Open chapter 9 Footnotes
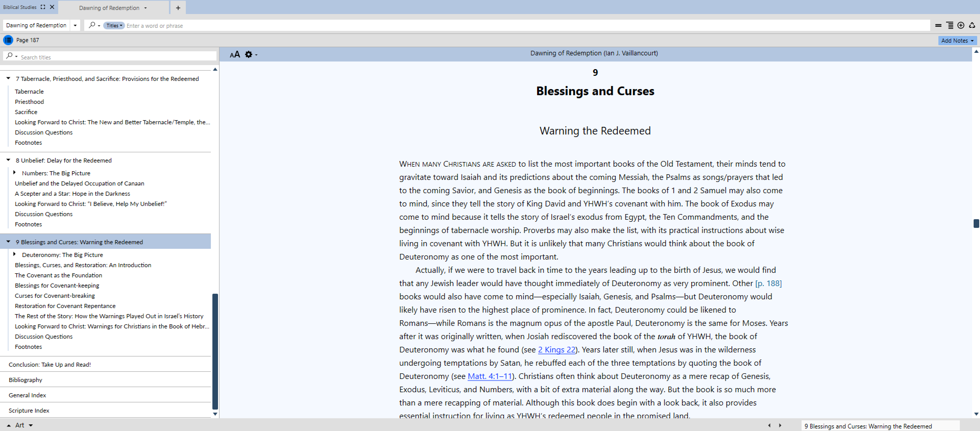Viewport: 980px width, 431px height. click(x=29, y=347)
